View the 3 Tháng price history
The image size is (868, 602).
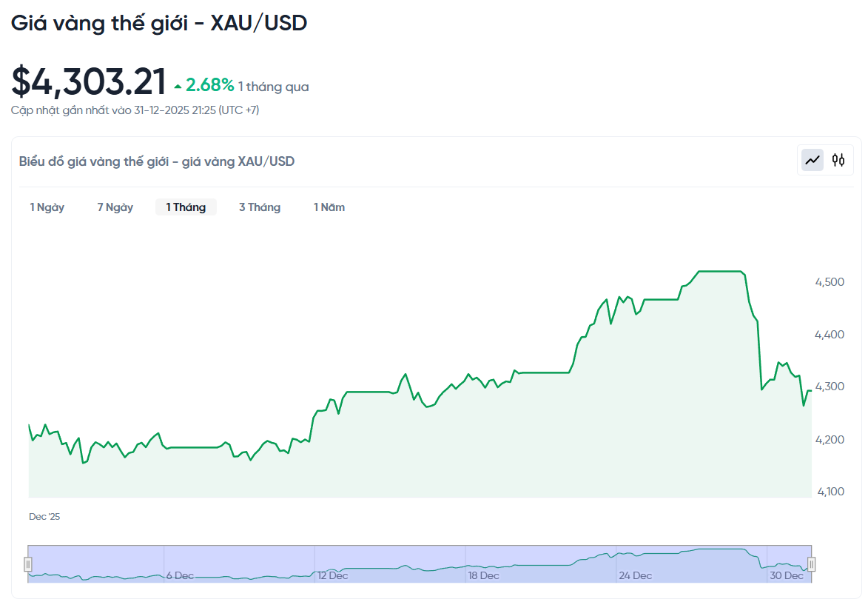click(x=260, y=207)
